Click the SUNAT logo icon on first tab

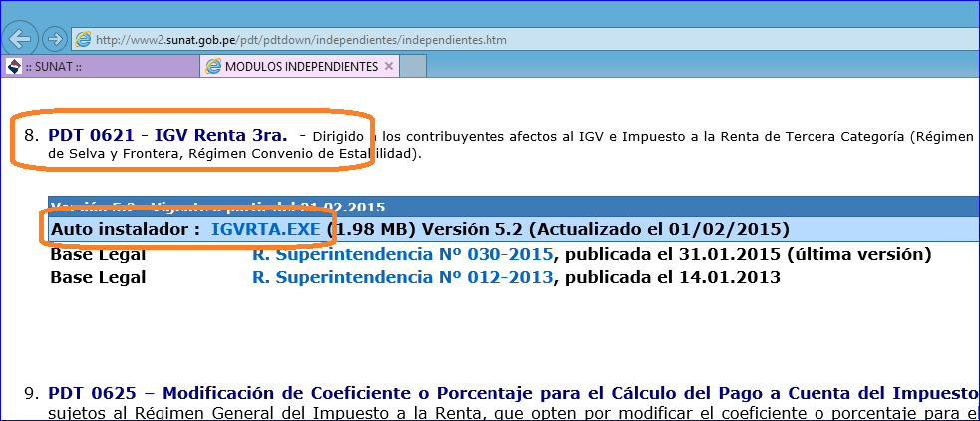click(14, 67)
